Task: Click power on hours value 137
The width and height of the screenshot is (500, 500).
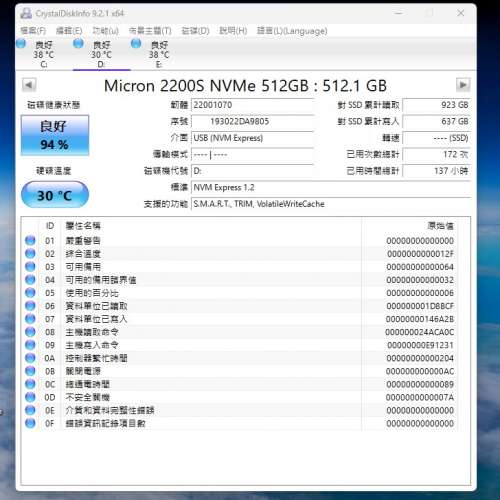Action: pos(436,171)
